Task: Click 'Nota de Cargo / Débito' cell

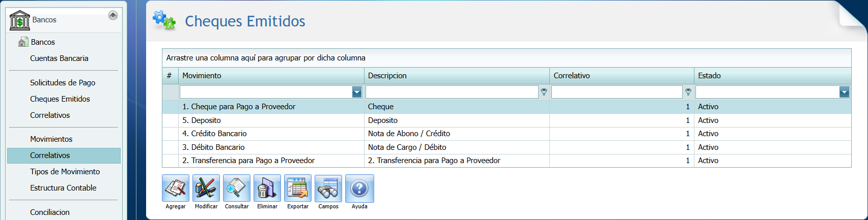Action: click(x=457, y=147)
